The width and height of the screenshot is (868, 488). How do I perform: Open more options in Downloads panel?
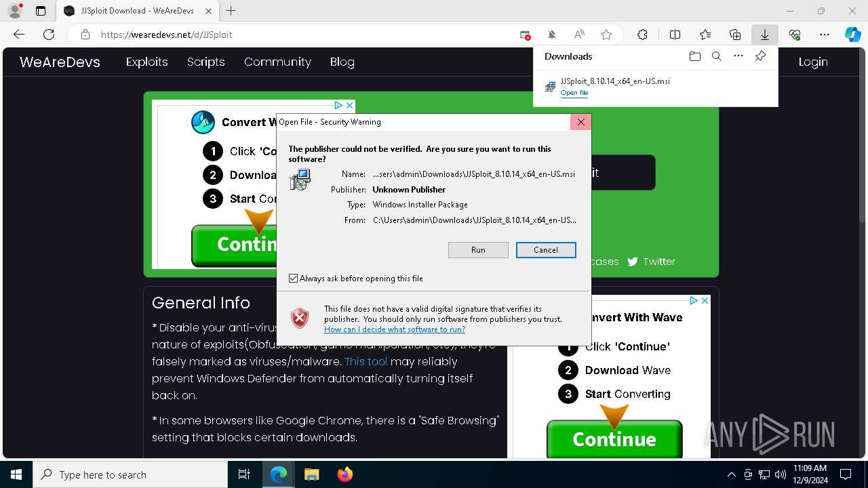[738, 56]
